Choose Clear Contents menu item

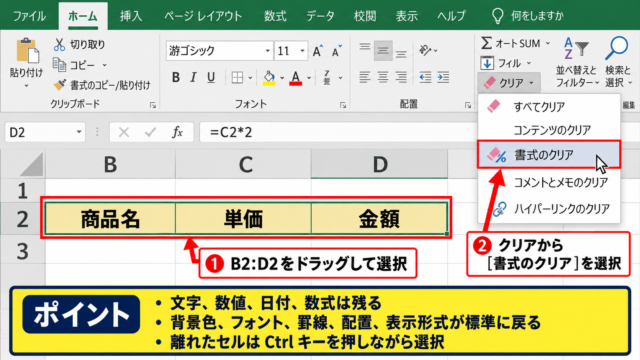point(549,130)
